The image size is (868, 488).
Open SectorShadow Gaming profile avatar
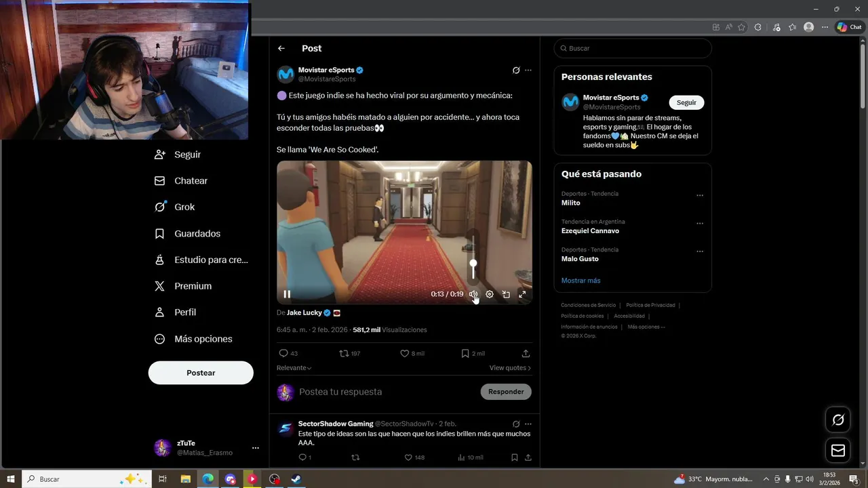pos(285,428)
